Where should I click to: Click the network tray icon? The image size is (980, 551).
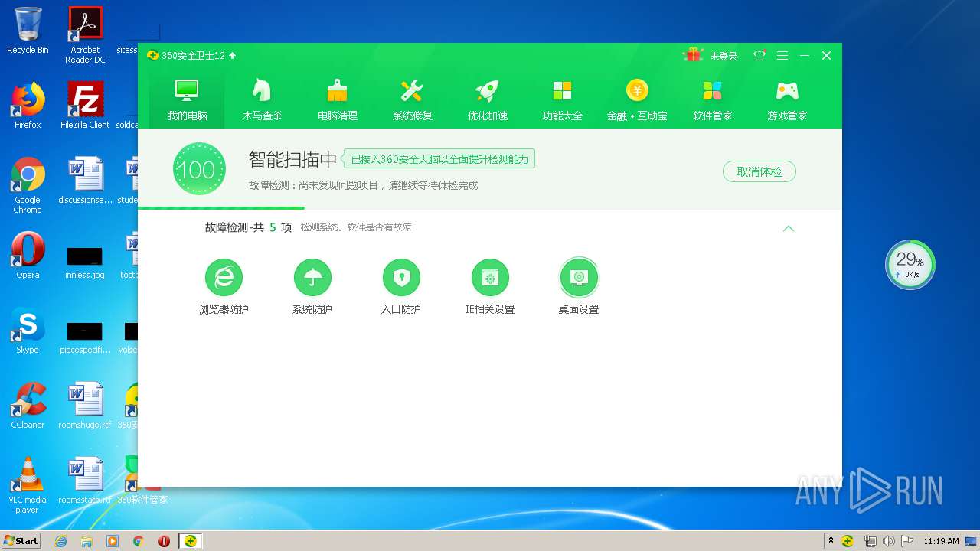871,541
